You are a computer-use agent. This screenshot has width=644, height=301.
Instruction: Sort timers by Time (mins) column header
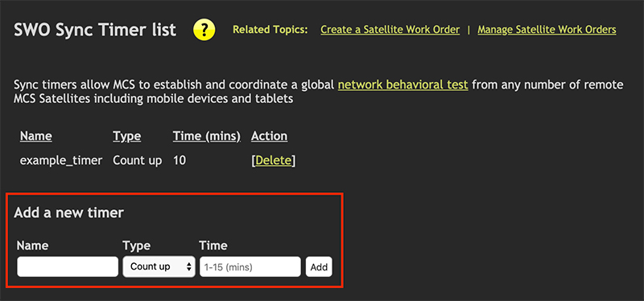(x=207, y=136)
